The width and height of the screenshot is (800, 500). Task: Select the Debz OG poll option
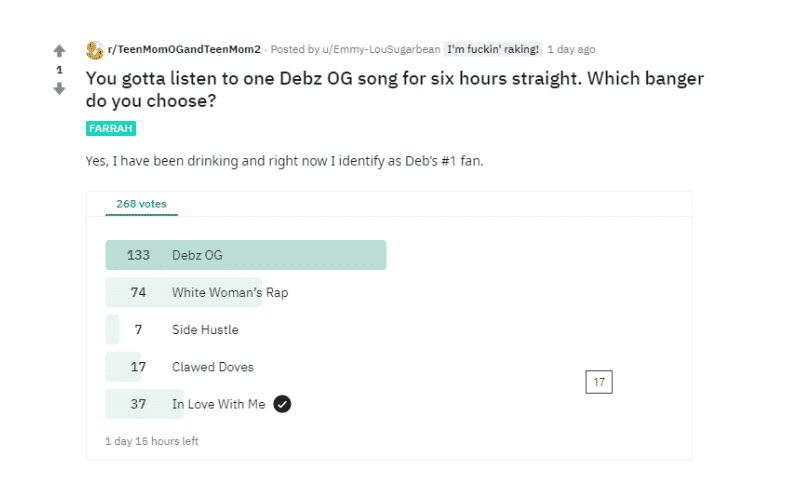click(245, 255)
